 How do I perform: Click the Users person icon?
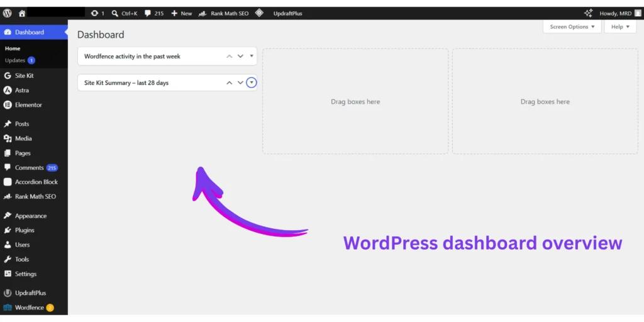8,245
